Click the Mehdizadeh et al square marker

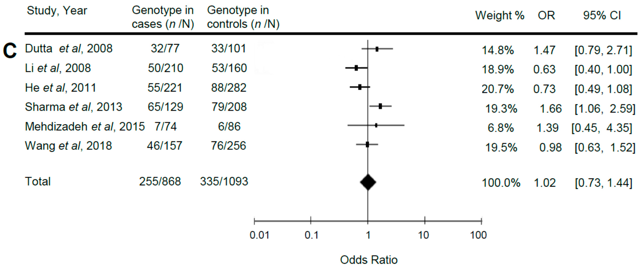[376, 126]
